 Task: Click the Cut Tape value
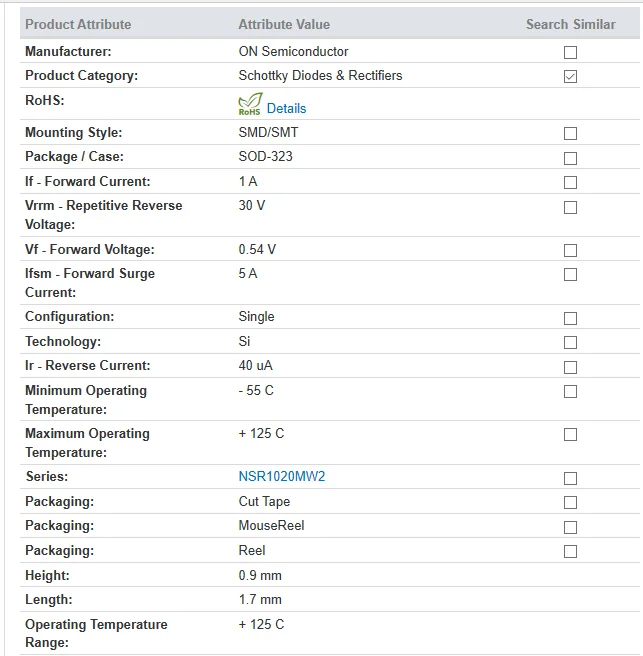click(264, 502)
